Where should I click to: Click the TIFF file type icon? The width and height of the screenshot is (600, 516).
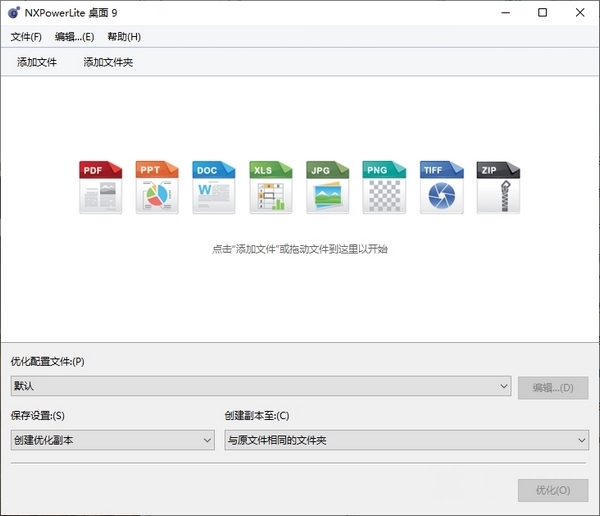pyautogui.click(x=442, y=187)
